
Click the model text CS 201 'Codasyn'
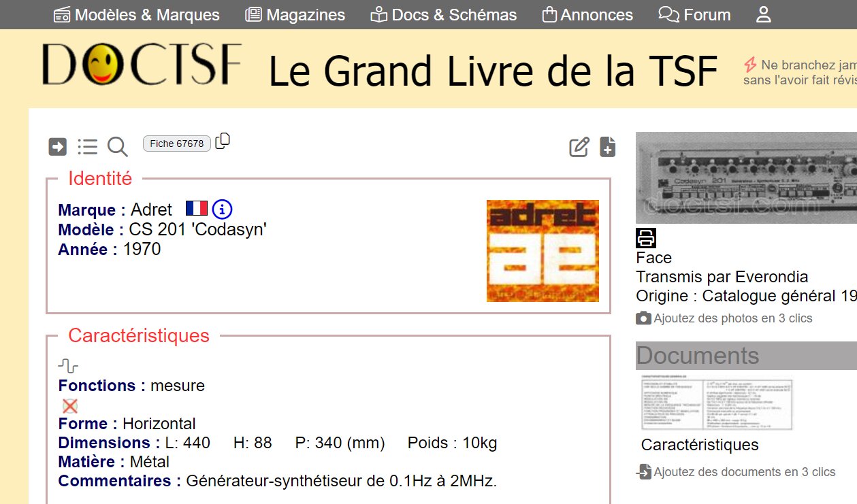coord(197,229)
